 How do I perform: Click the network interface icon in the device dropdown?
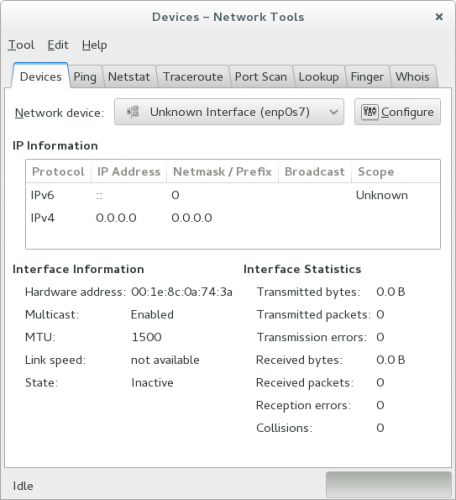(133, 112)
